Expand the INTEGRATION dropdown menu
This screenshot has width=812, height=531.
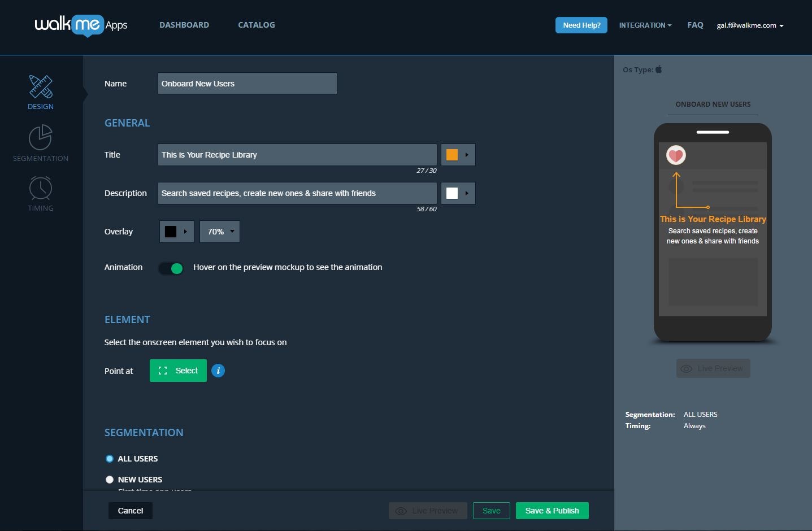click(645, 25)
